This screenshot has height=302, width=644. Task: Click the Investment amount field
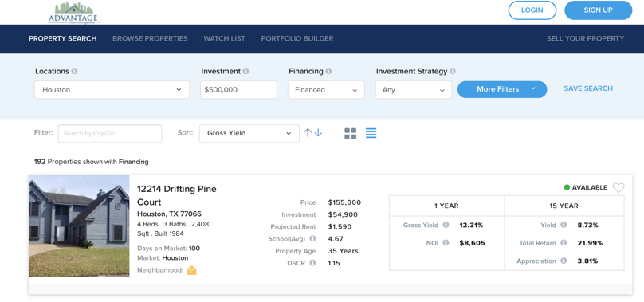pyautogui.click(x=238, y=89)
